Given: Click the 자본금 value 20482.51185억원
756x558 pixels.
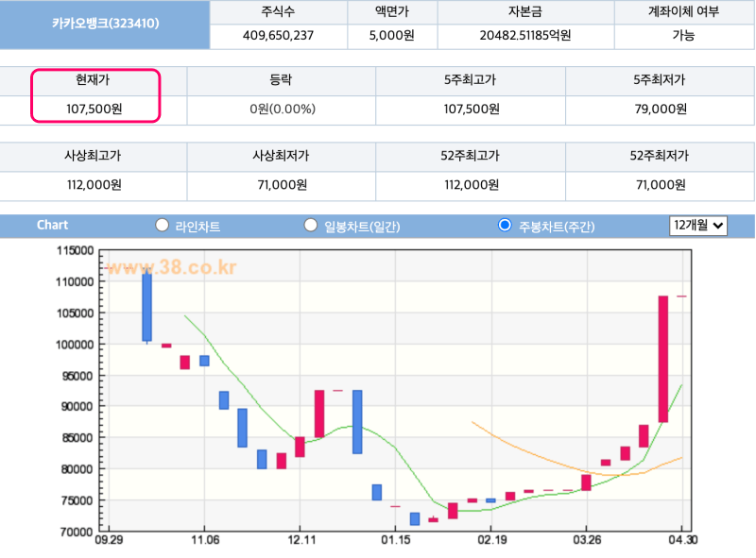Looking at the screenshot, I should 525,36.
